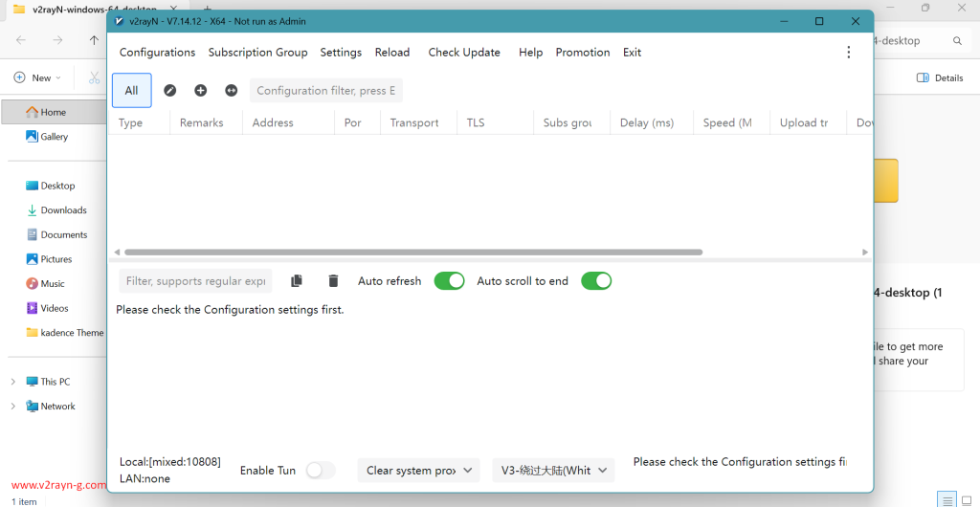Image resolution: width=980 pixels, height=507 pixels.
Task: Click the LAN:none status text
Action: coord(145,479)
